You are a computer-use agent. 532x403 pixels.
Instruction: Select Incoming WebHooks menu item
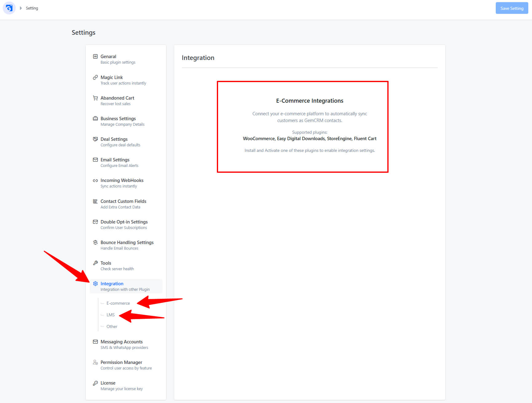(x=126, y=183)
